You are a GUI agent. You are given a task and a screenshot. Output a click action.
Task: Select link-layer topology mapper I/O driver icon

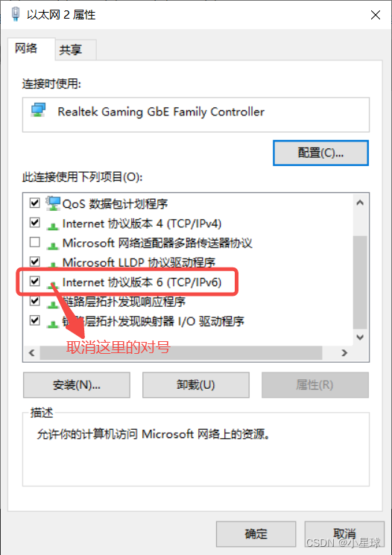pyautogui.click(x=53, y=323)
